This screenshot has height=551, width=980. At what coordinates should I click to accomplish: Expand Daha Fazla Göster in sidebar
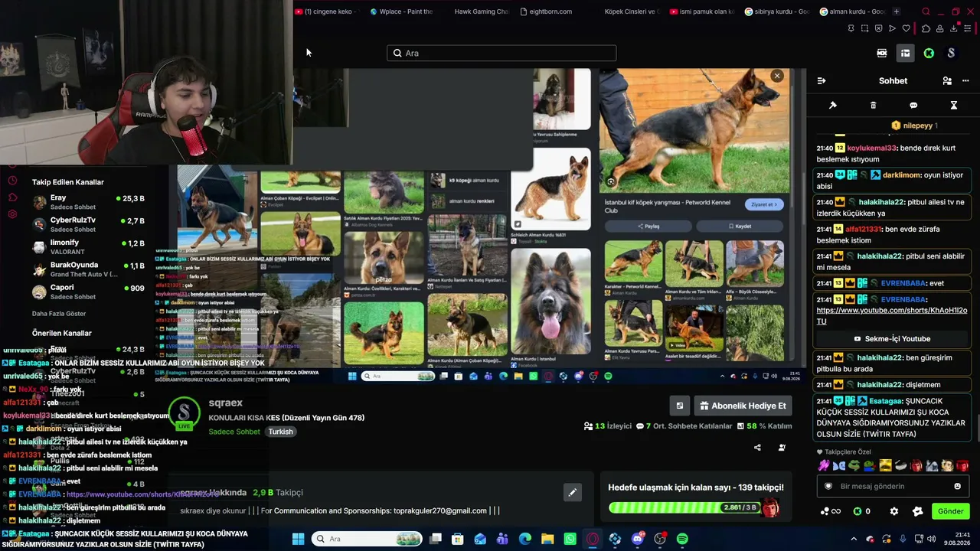pos(59,314)
